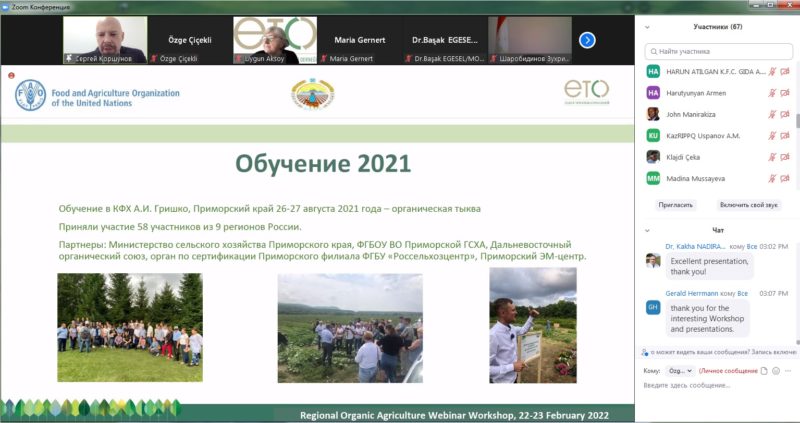Screen dimensions: 800x423
Task: Click John Manirakiza's camera-off icon
Action: click(785, 114)
